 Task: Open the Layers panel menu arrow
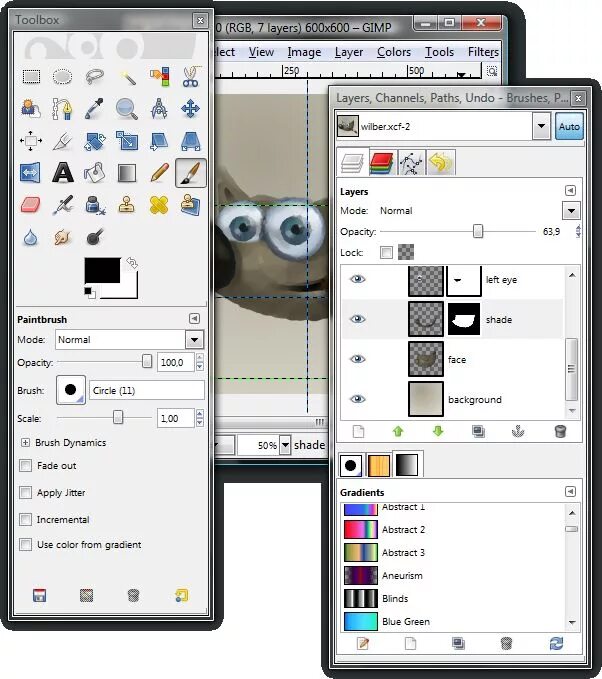570,191
